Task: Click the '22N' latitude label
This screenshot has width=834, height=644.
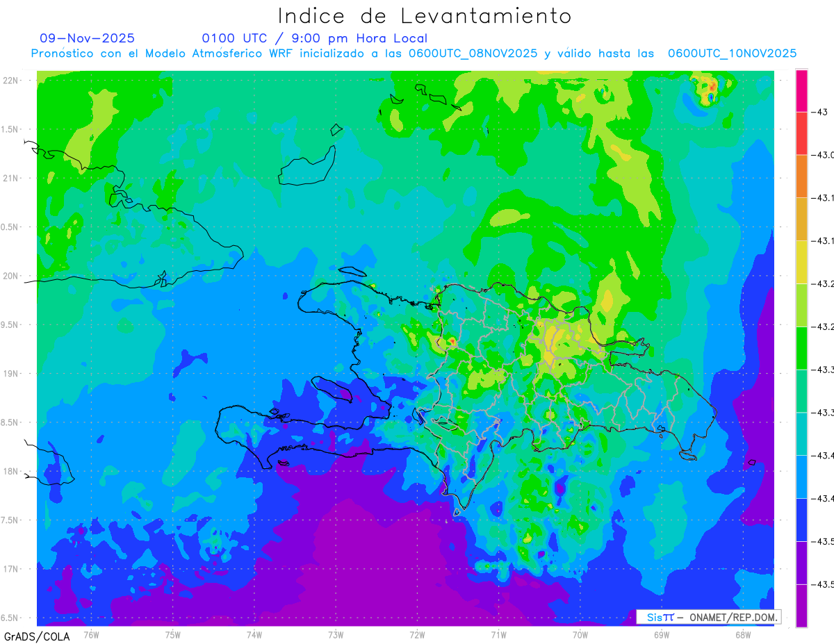Action: [x=10, y=80]
